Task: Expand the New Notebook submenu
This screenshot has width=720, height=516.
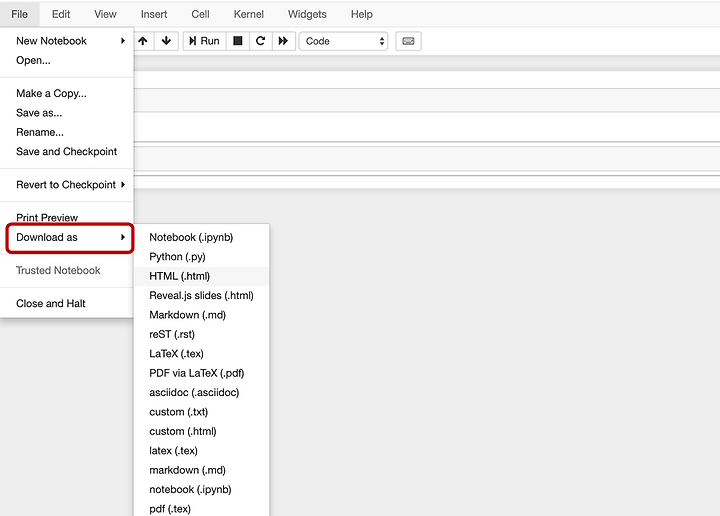Action: [67, 41]
